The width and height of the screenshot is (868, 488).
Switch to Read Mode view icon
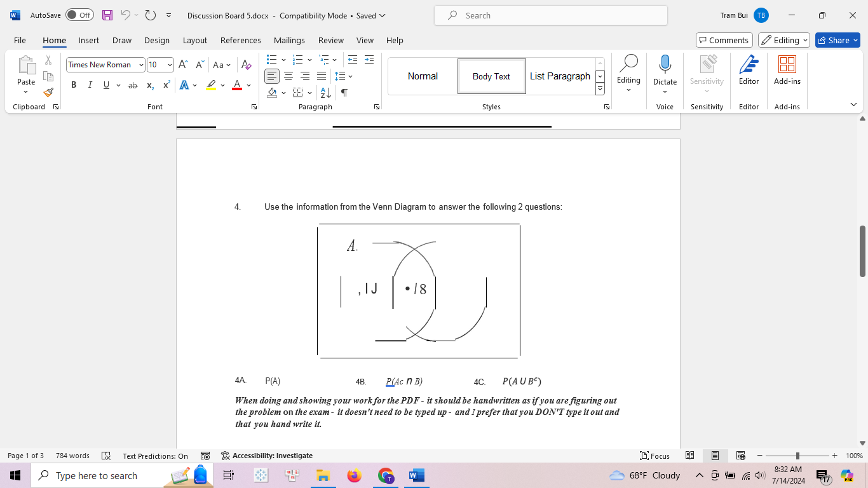690,456
